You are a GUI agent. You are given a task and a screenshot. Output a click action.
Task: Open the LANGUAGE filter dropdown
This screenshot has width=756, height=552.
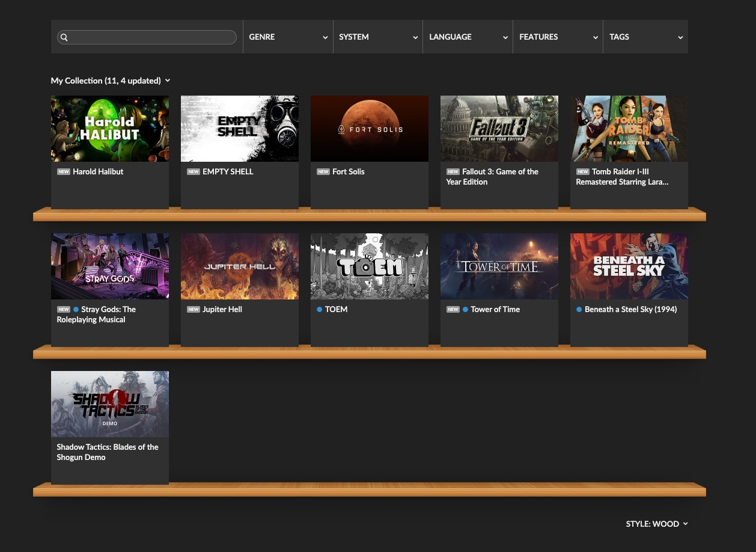[468, 37]
